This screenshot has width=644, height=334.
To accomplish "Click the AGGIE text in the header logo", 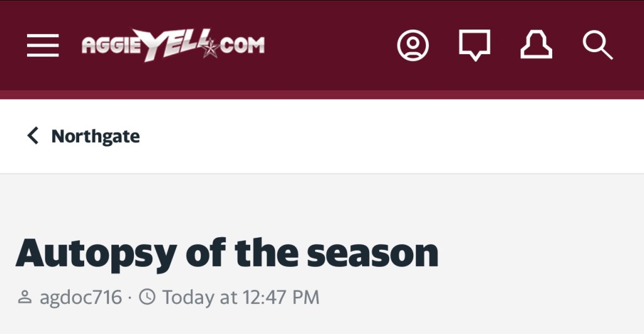I will coord(104,46).
